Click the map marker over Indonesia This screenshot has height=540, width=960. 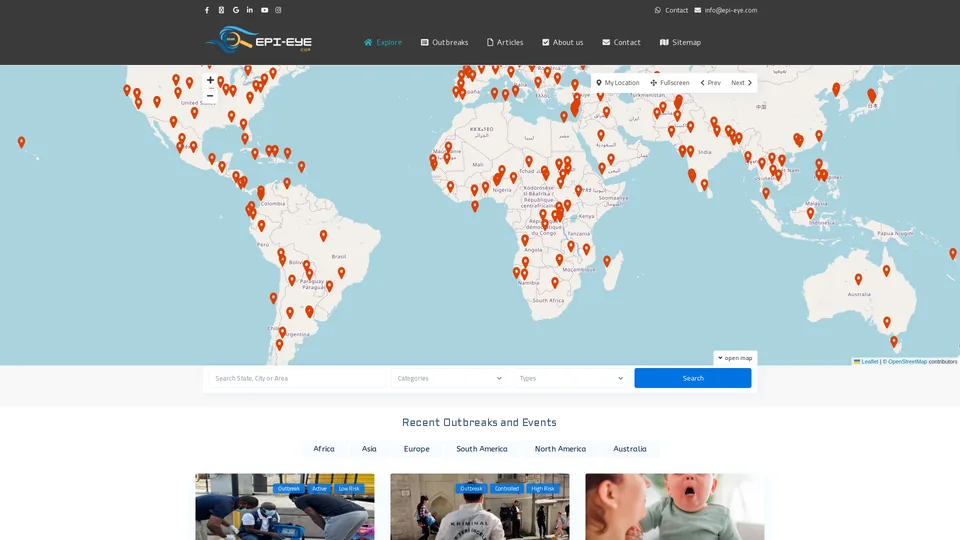[x=811, y=213]
